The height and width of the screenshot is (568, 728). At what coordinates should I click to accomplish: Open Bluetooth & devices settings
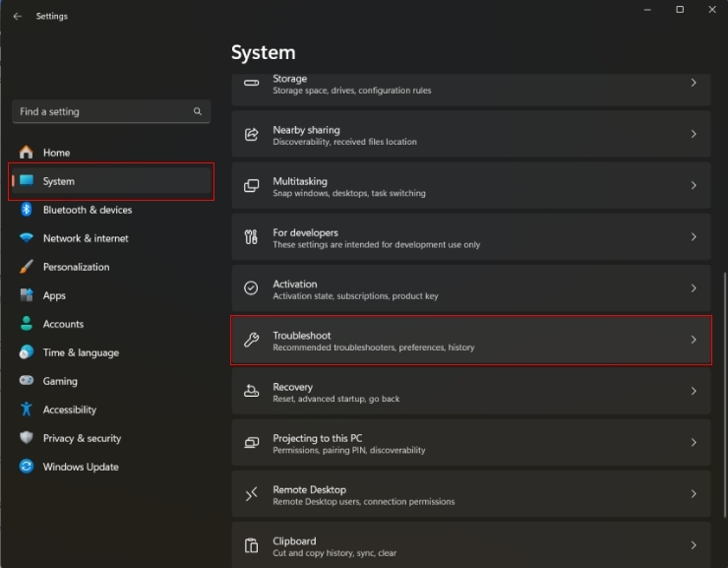111,210
